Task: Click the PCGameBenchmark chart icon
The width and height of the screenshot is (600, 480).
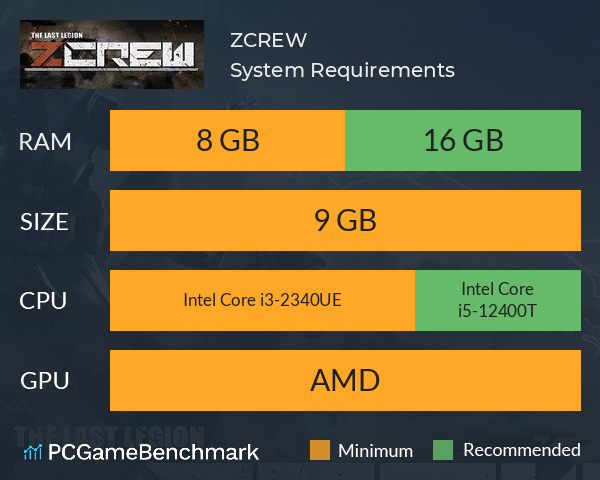Action: click(x=33, y=452)
